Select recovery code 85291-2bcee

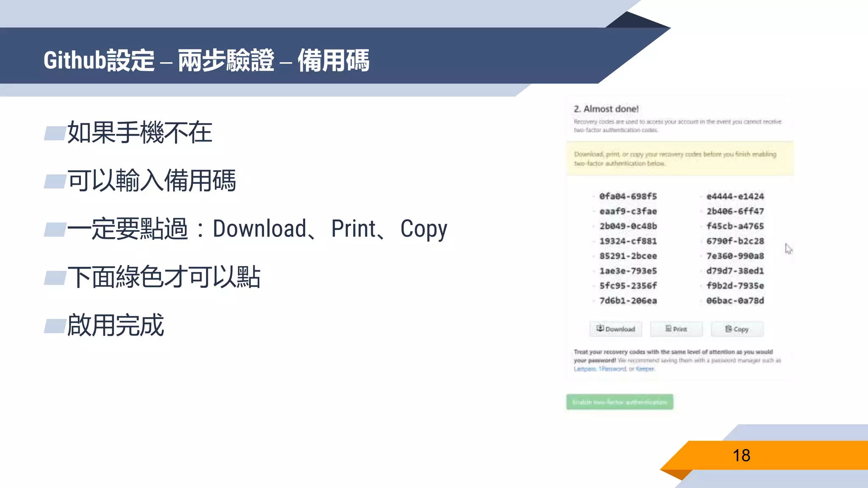point(628,256)
